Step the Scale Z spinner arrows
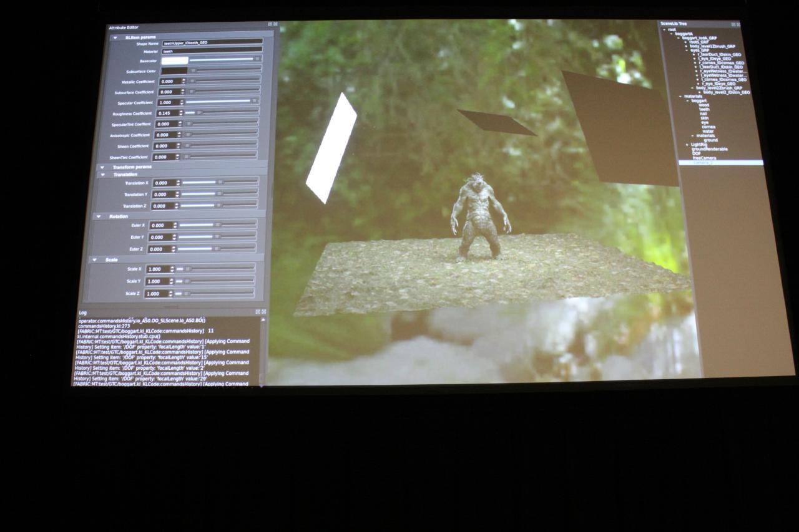The height and width of the screenshot is (532, 799). tap(170, 293)
